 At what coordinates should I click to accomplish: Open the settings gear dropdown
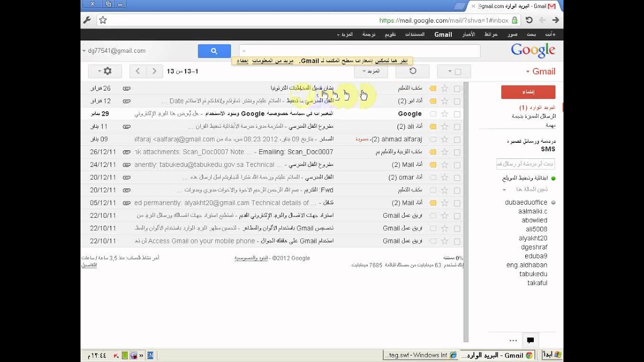(x=105, y=71)
